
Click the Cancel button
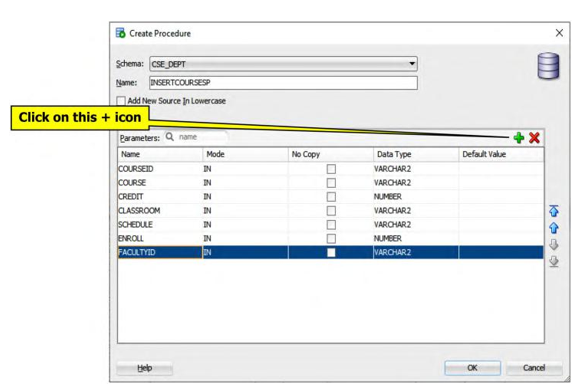pyautogui.click(x=534, y=368)
